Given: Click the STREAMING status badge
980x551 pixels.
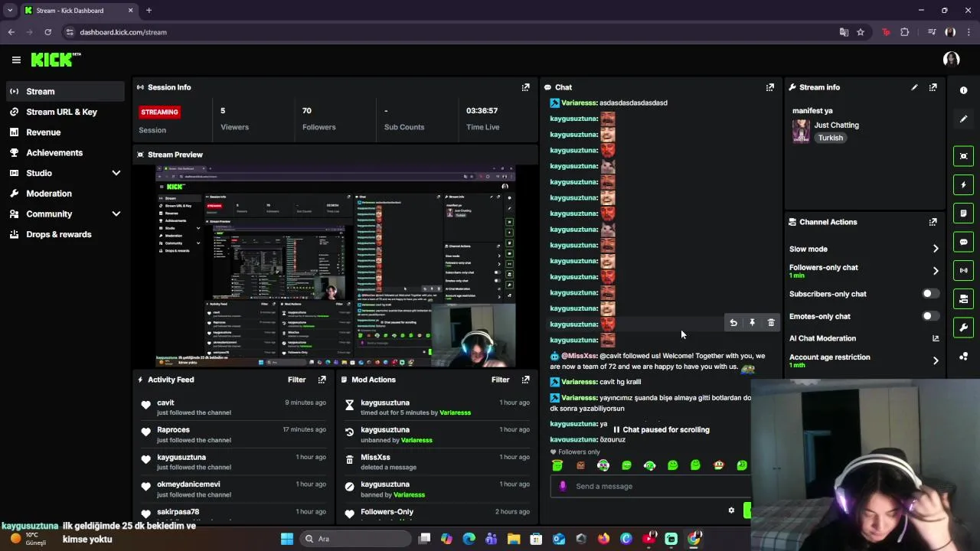Looking at the screenshot, I should [x=159, y=112].
